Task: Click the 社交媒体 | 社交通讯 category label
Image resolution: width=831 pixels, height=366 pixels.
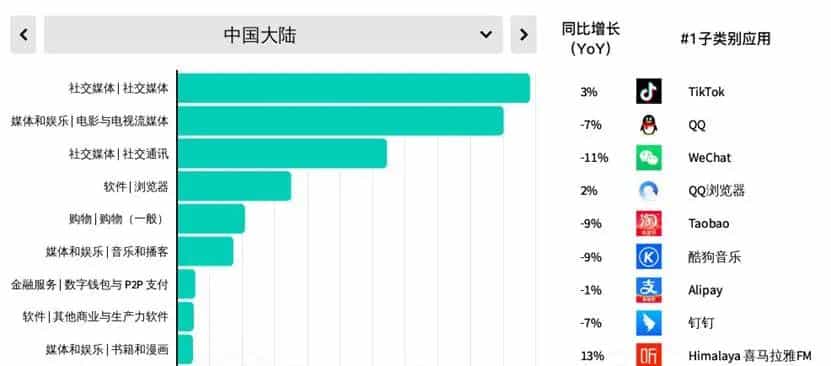Action: point(118,154)
